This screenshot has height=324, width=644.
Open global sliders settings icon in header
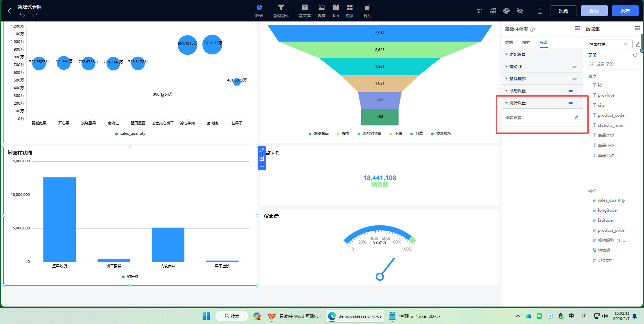pyautogui.click(x=480, y=11)
